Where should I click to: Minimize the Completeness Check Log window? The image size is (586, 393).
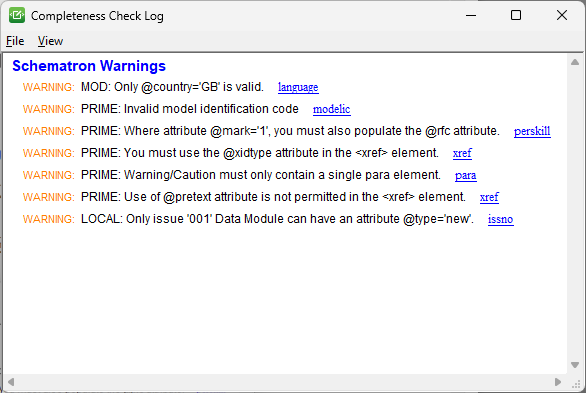point(471,15)
